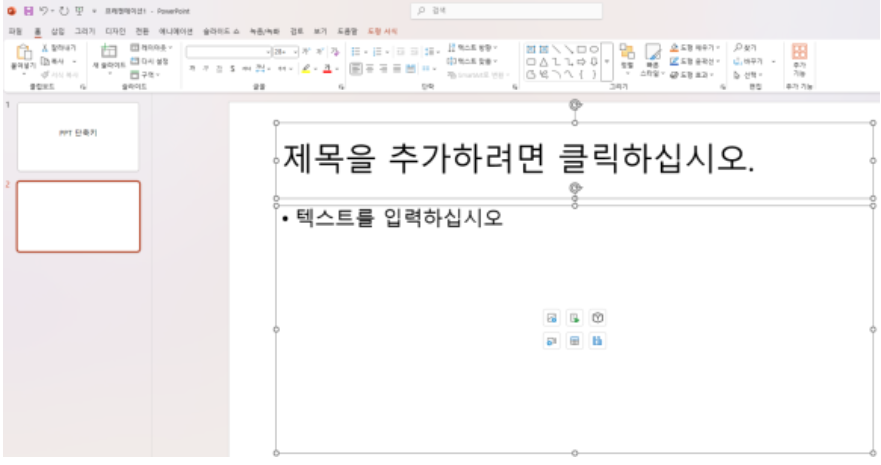Switch to the Design (디자인) tab
Viewport: 881px width, 465px height.
point(115,31)
